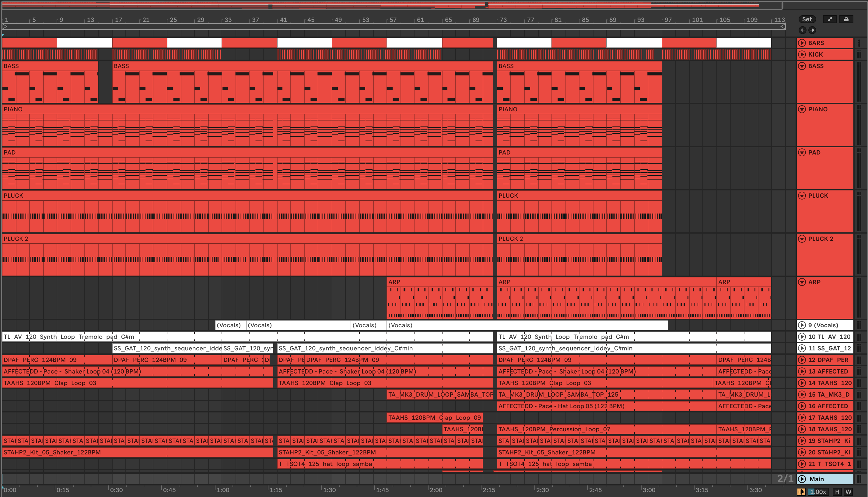Click the W width optimize button
Image resolution: width=868 pixels, height=497 pixels.
click(x=848, y=492)
